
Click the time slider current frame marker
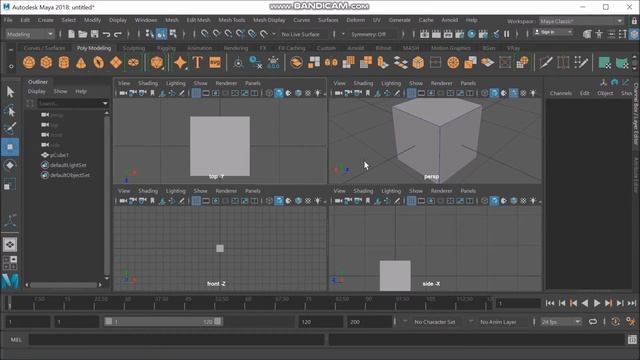point(9,303)
